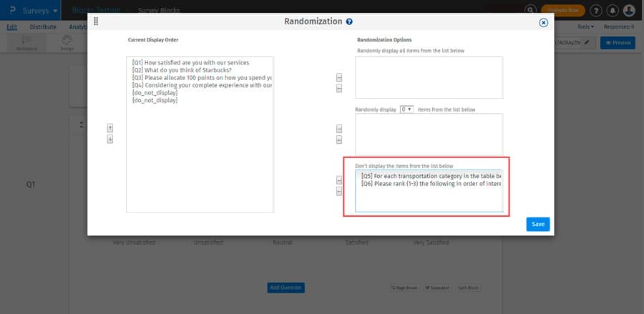Screen dimensions: 644x314
Task: Open the Workspace toolbar icon
Action: point(26,43)
